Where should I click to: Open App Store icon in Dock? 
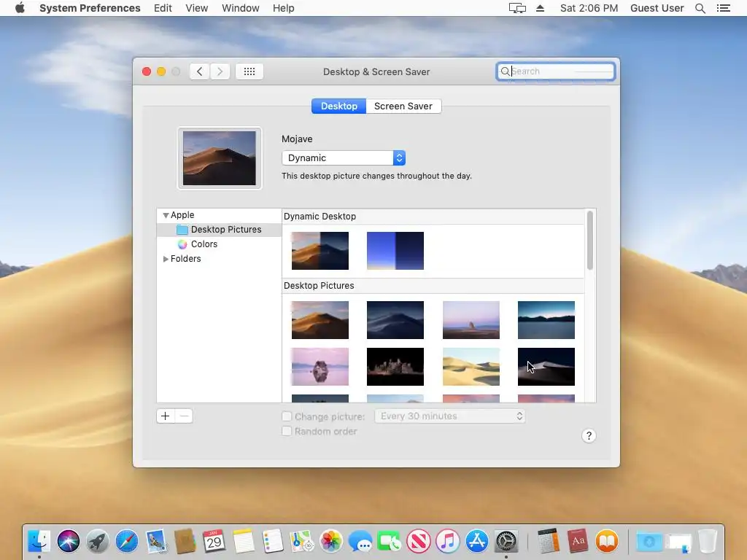point(477,542)
